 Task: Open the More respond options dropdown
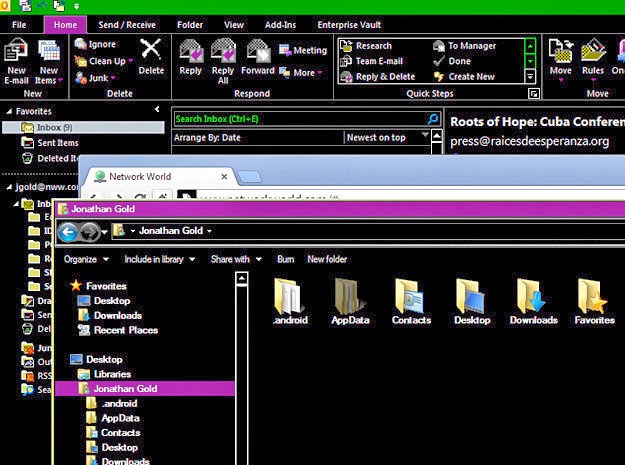click(x=320, y=73)
